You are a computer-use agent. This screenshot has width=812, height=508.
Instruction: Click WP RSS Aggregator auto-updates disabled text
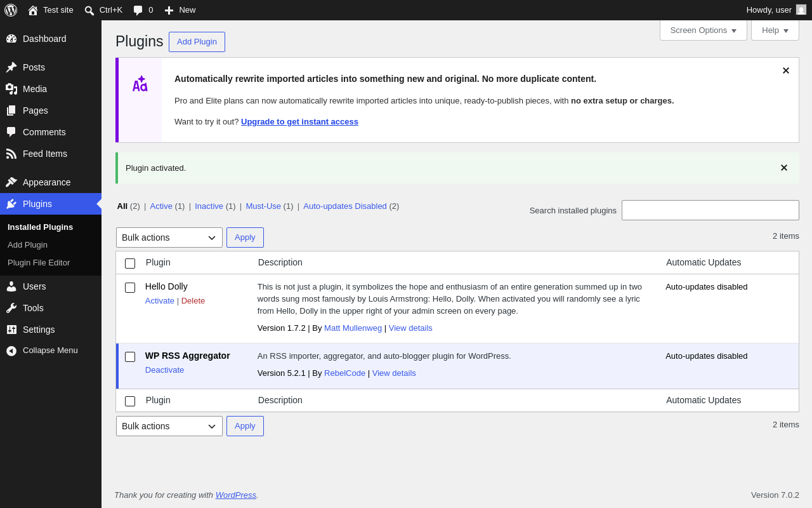coord(706,356)
